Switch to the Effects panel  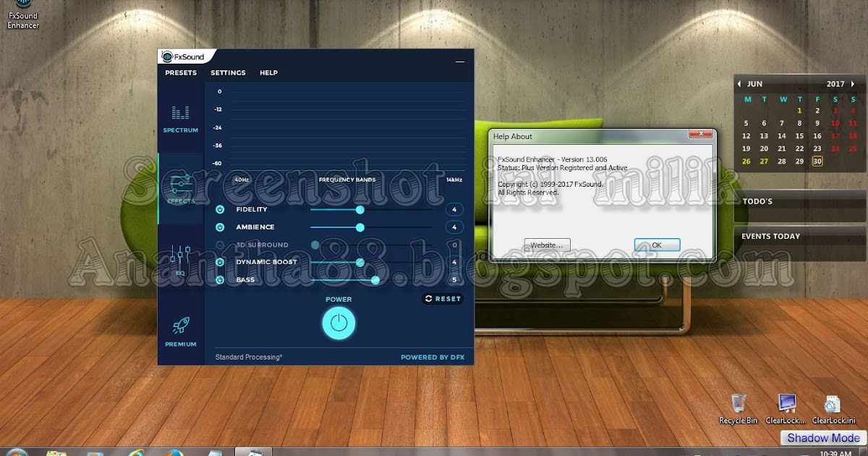[x=181, y=190]
